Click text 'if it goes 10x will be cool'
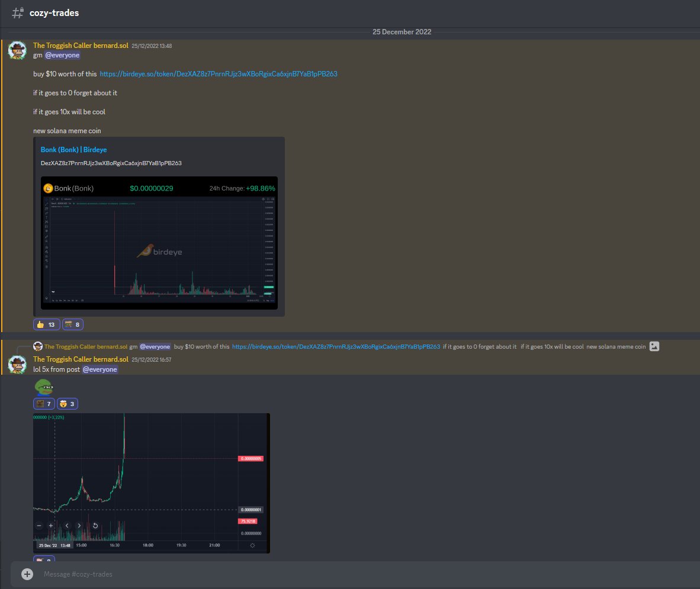The image size is (700, 589). pyautogui.click(x=69, y=112)
